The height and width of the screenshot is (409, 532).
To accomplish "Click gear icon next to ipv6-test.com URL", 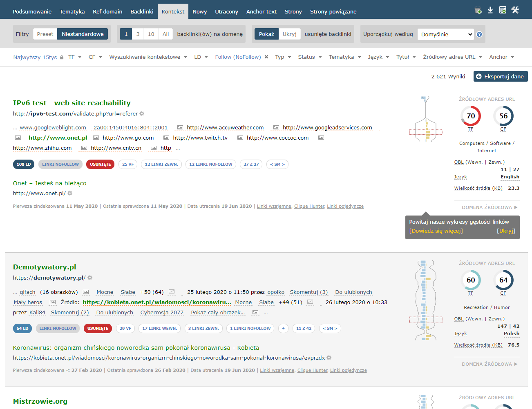I will [x=142, y=113].
